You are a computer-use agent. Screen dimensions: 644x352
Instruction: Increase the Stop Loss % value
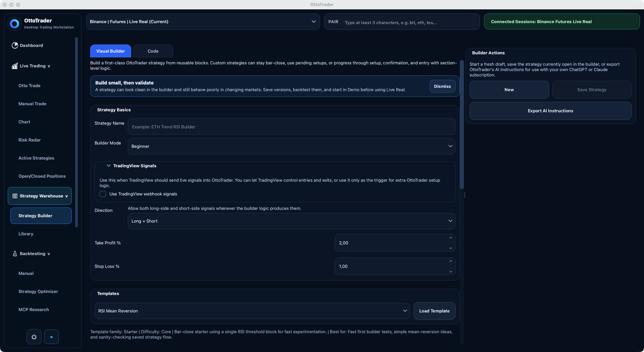tap(450, 261)
